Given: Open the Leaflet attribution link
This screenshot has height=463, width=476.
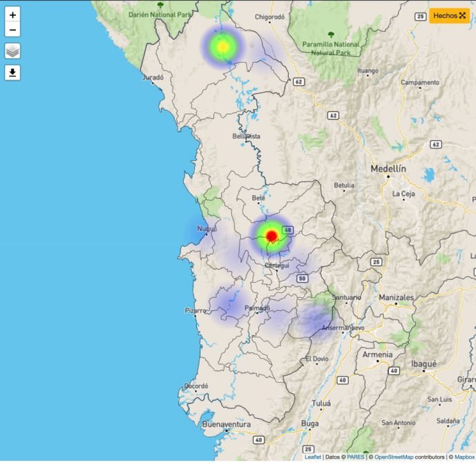Looking at the screenshot, I should click(x=313, y=457).
